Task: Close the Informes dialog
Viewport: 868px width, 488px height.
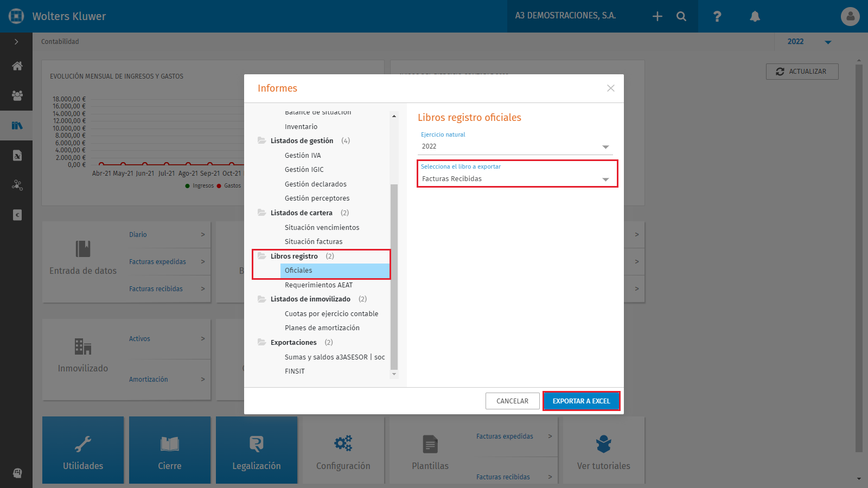Action: click(x=611, y=88)
